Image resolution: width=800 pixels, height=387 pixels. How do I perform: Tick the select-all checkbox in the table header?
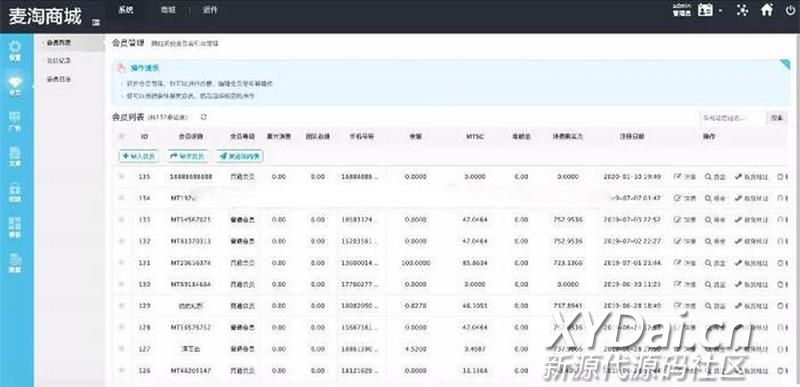click(121, 136)
